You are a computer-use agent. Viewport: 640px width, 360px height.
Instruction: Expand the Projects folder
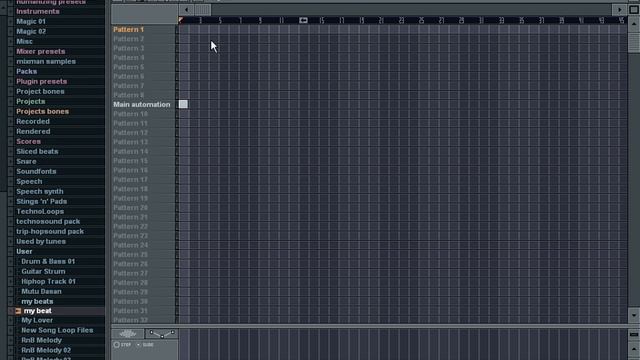(x=31, y=101)
